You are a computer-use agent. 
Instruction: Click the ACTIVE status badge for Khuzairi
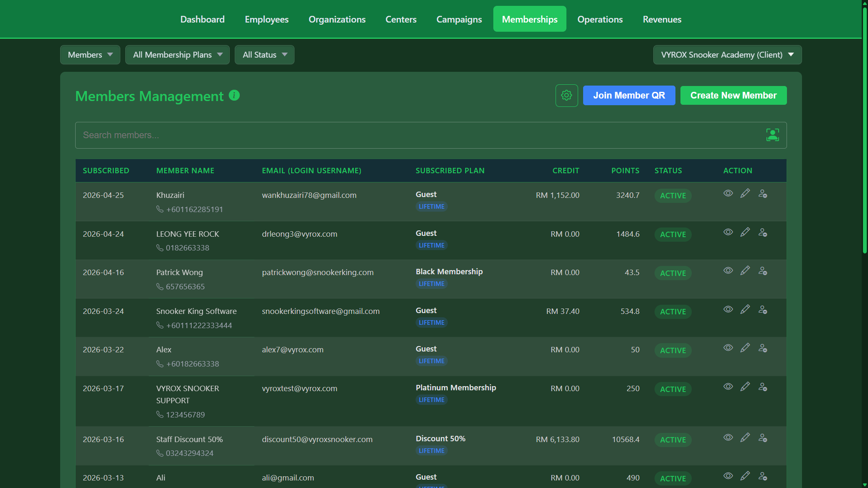pyautogui.click(x=673, y=196)
